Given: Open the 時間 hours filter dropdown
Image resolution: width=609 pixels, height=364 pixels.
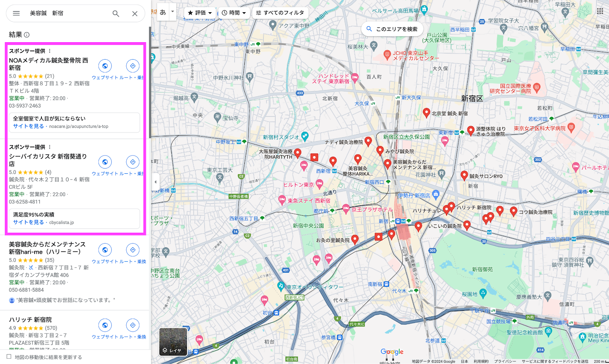Looking at the screenshot, I should [x=234, y=13].
